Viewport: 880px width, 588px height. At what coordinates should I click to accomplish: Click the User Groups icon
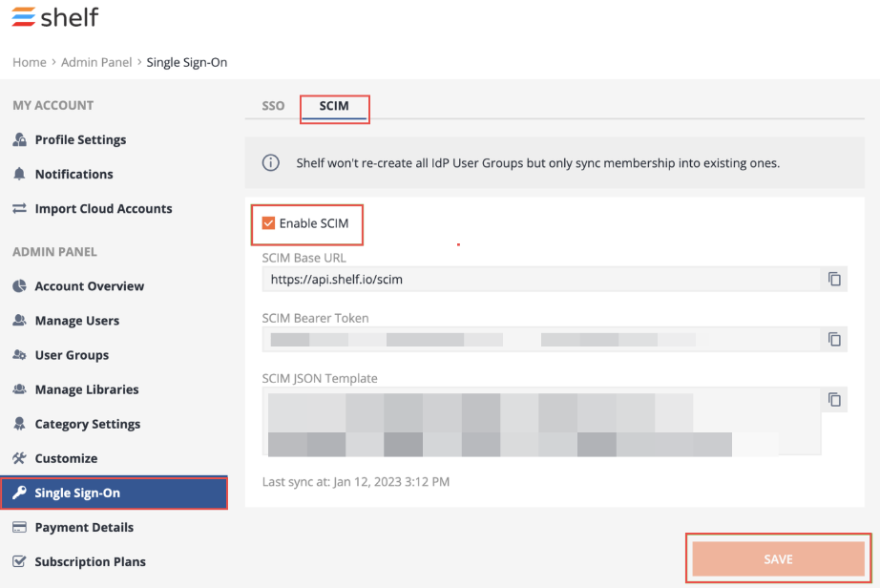[x=20, y=354]
